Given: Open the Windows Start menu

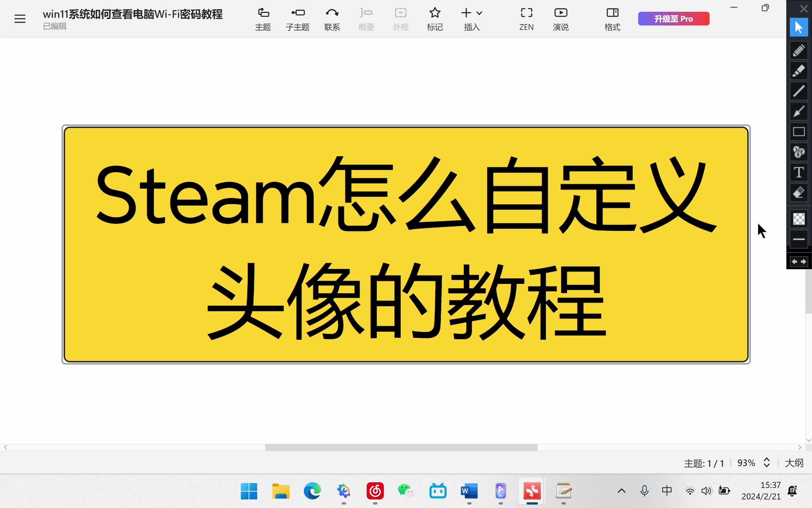Looking at the screenshot, I should click(249, 491).
